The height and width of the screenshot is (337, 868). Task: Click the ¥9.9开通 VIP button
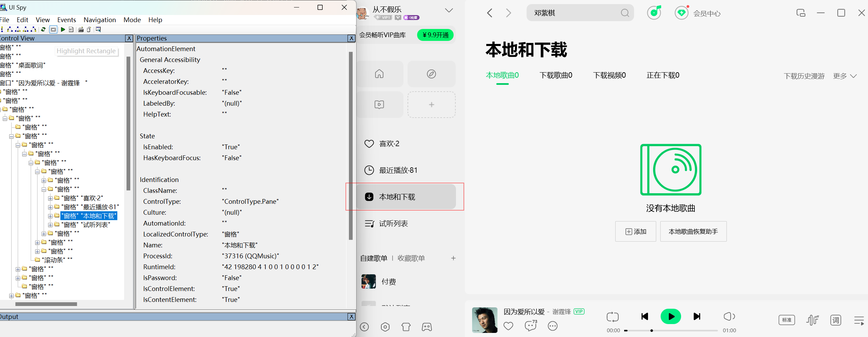(435, 35)
